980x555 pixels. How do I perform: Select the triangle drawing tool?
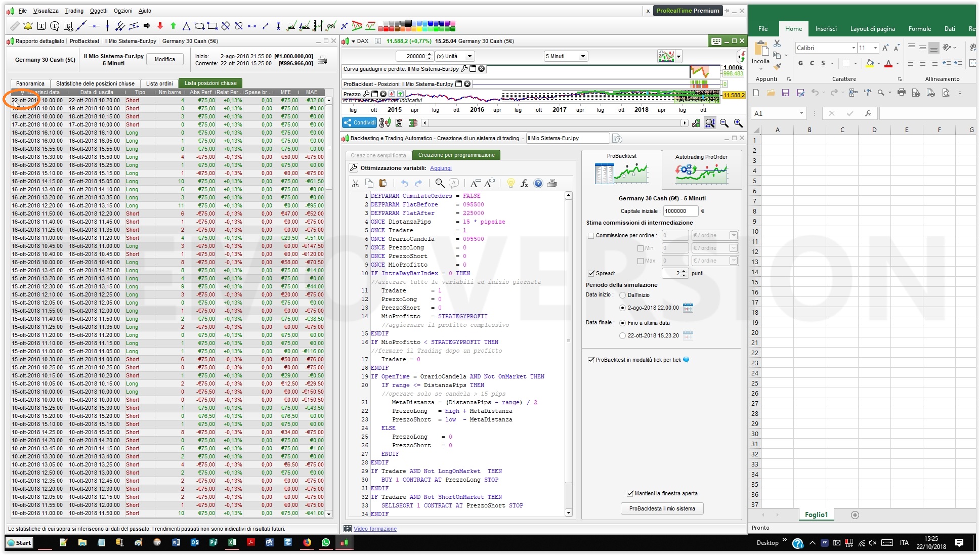click(x=186, y=26)
